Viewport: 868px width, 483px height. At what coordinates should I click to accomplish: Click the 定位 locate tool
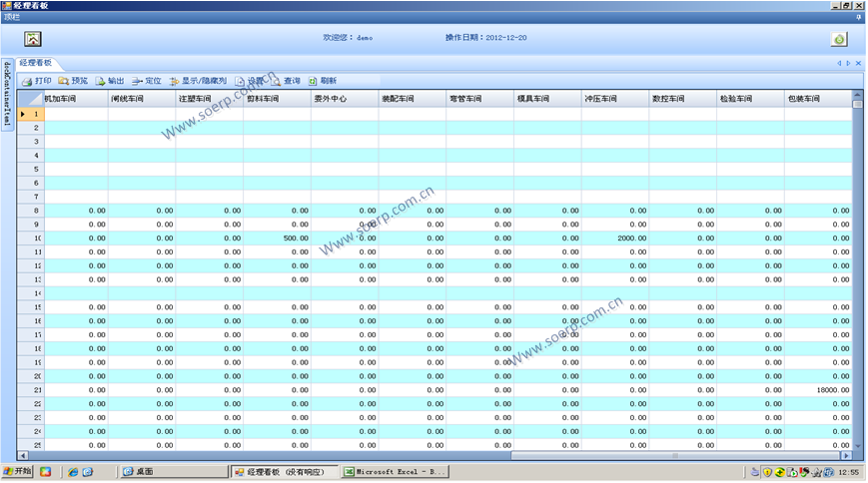point(147,81)
